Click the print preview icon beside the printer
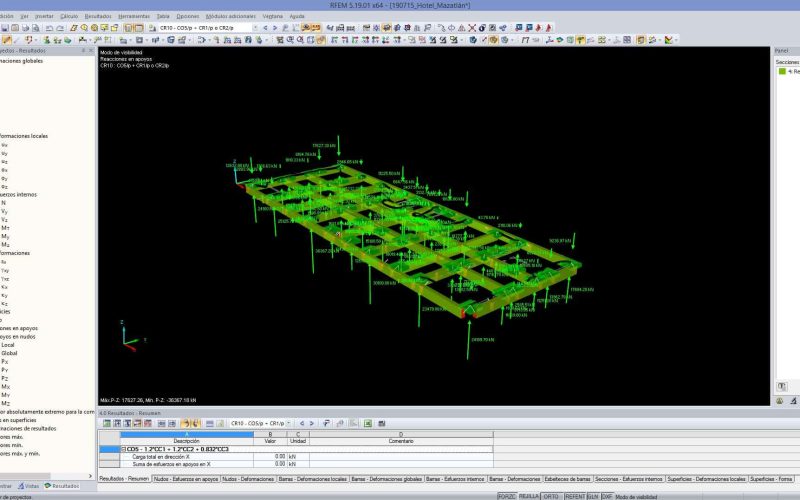The height and width of the screenshot is (500, 800). click(x=35, y=28)
